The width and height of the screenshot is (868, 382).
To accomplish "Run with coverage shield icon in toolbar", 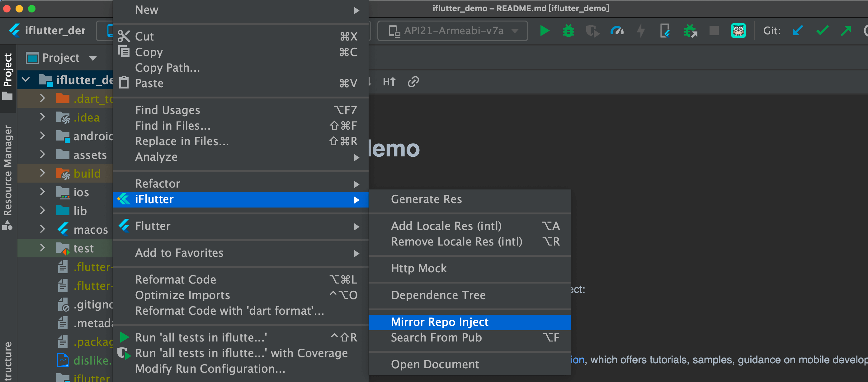I will pyautogui.click(x=592, y=31).
